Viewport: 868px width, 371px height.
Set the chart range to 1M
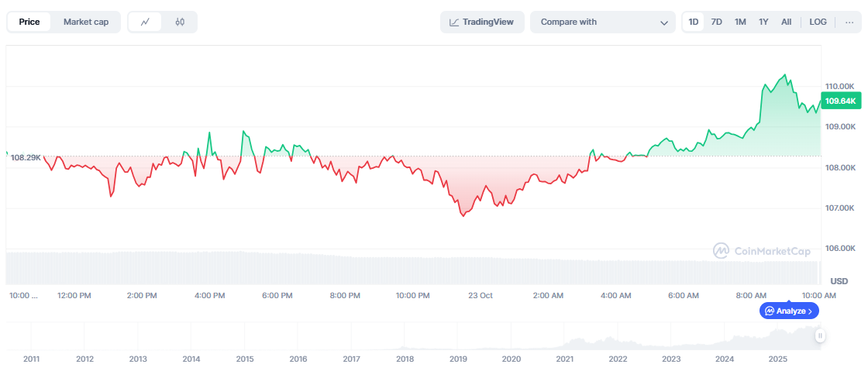740,22
